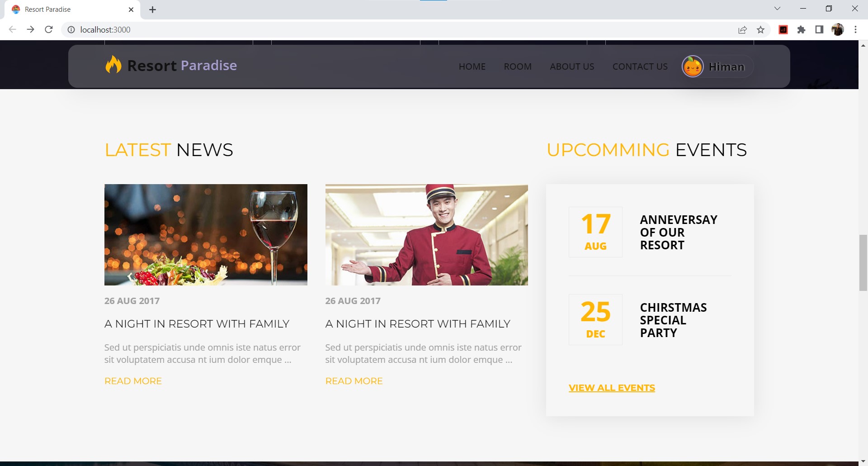This screenshot has height=466, width=868.
Task: Select the 17 AUG date box
Action: (x=595, y=232)
